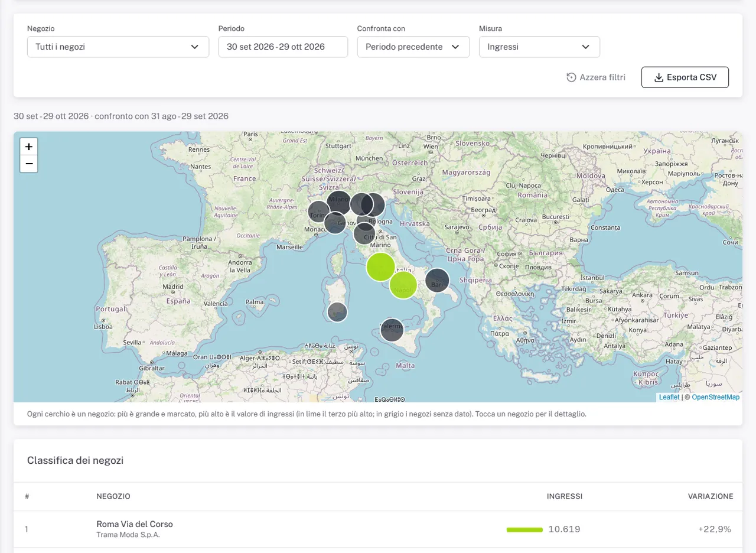Screen dimensions: 756x553
Task: Open the Periodo date range field
Action: tap(283, 47)
